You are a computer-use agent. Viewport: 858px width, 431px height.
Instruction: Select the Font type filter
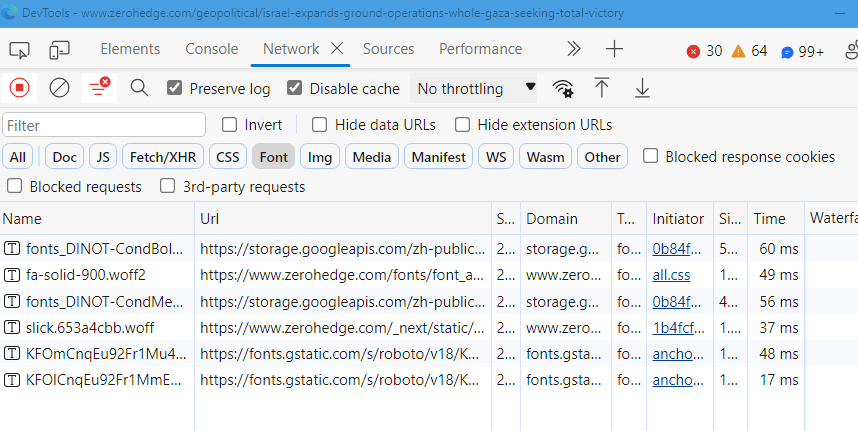(x=274, y=157)
